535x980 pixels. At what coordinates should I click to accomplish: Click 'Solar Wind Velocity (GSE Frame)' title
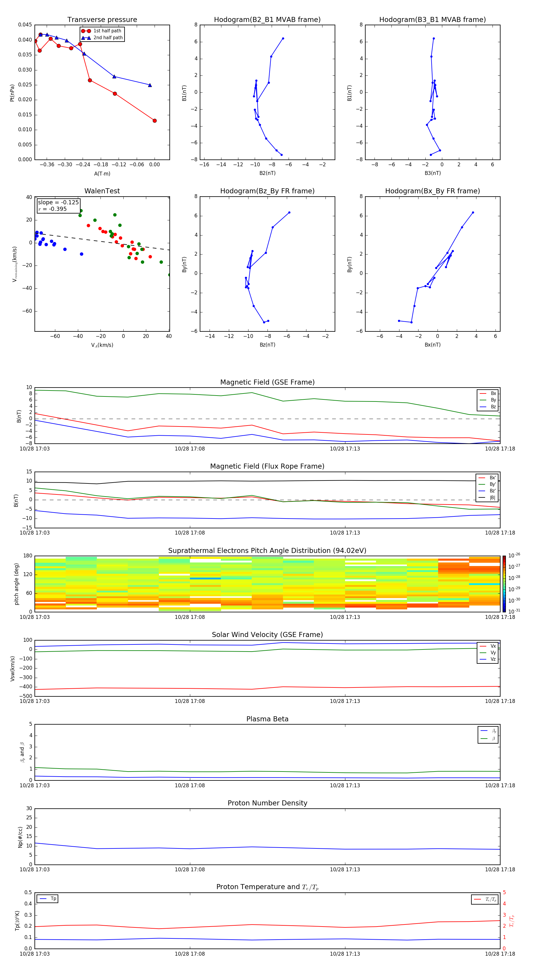(x=267, y=635)
